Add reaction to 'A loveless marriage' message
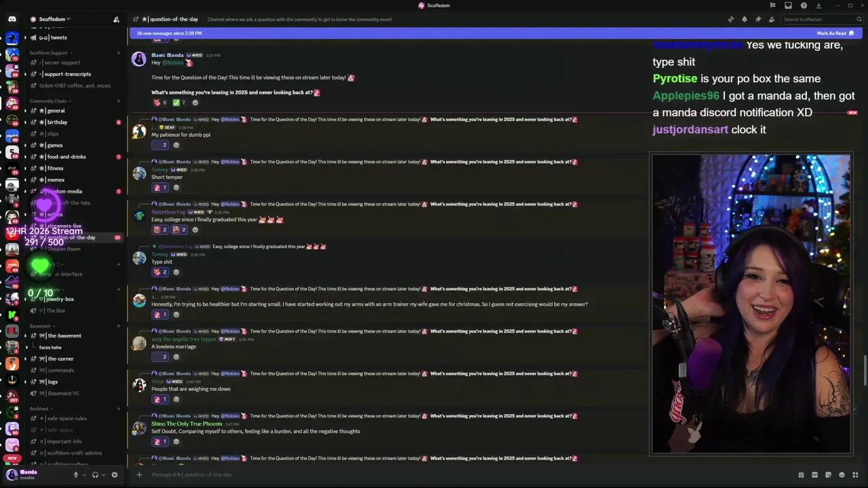868x488 pixels. click(176, 357)
